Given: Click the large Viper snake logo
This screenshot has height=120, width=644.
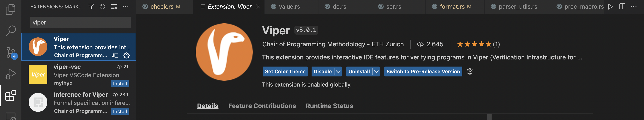Looking at the screenshot, I should (224, 52).
